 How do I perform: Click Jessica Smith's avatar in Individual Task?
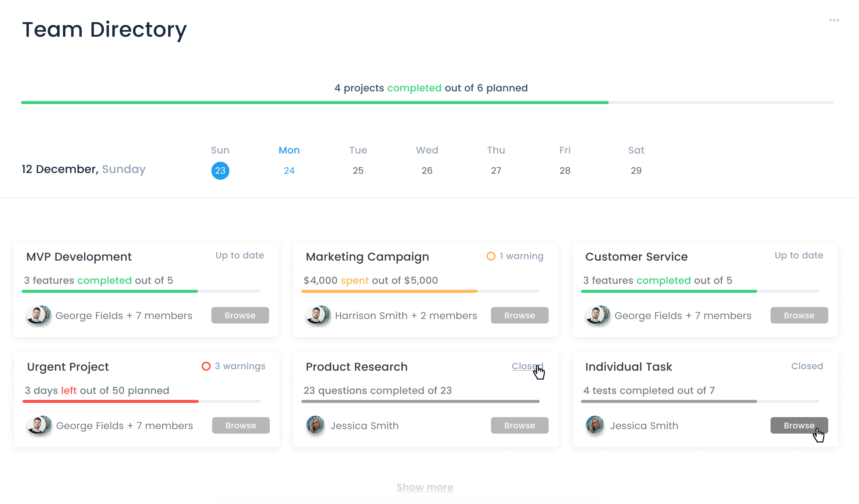(595, 425)
